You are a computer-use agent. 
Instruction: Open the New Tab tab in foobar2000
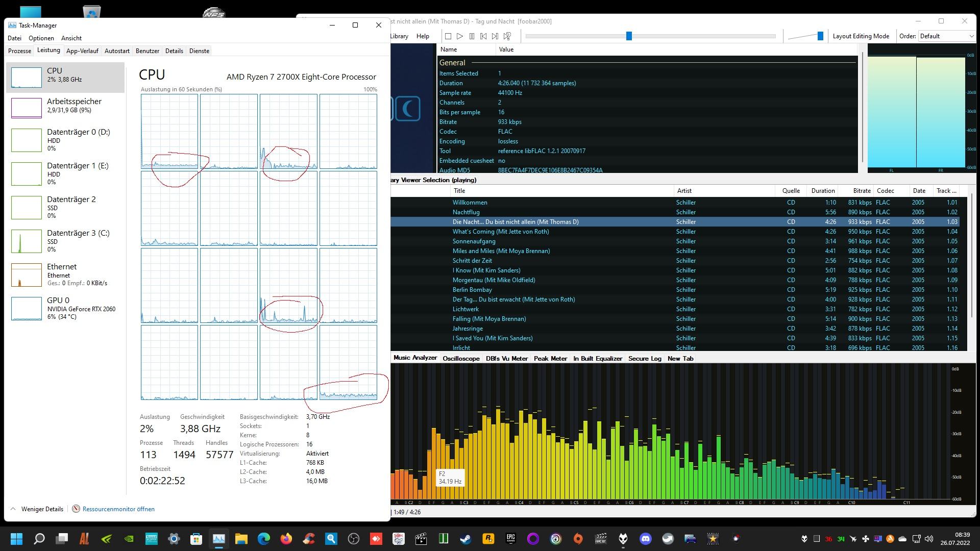tap(680, 359)
